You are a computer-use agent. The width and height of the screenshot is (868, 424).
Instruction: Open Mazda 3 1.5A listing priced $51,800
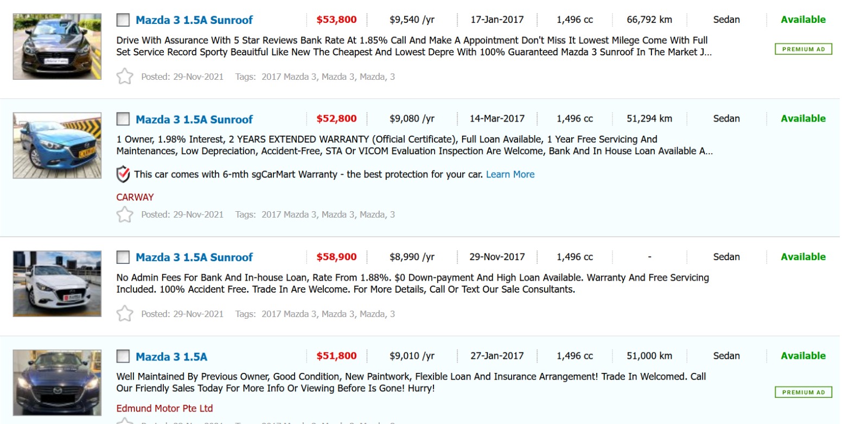[x=171, y=357]
